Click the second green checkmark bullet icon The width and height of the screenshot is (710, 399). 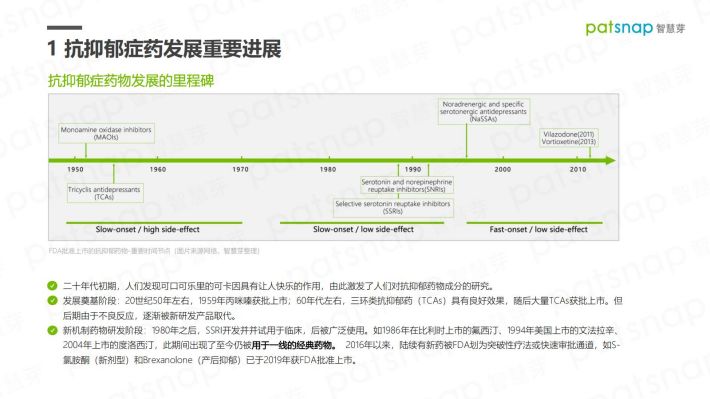[52, 300]
